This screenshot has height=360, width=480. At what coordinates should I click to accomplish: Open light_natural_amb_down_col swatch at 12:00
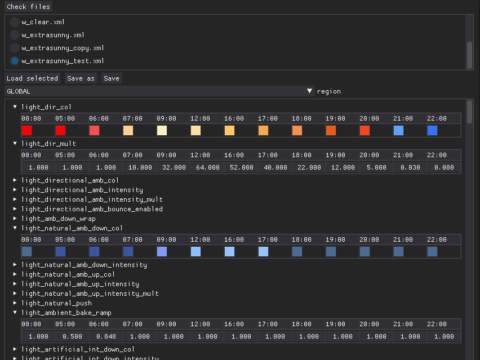point(196,252)
